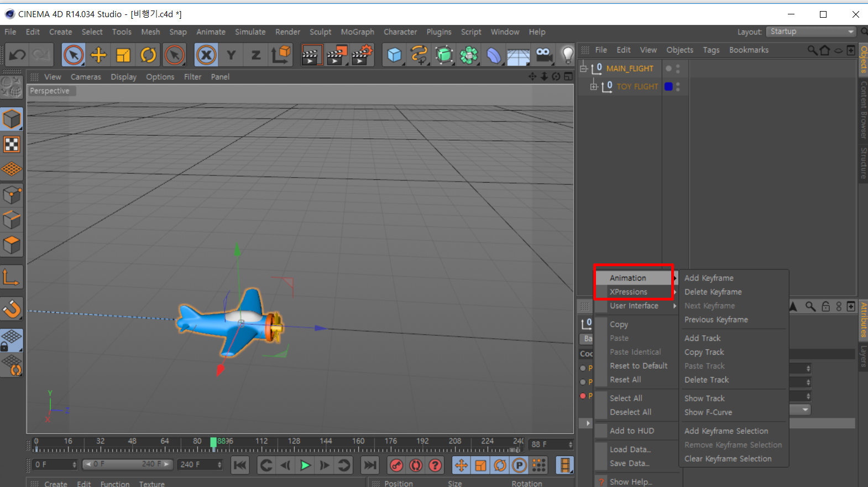Viewport: 868px width, 487px height.
Task: Play the animation forward
Action: [x=305, y=465]
